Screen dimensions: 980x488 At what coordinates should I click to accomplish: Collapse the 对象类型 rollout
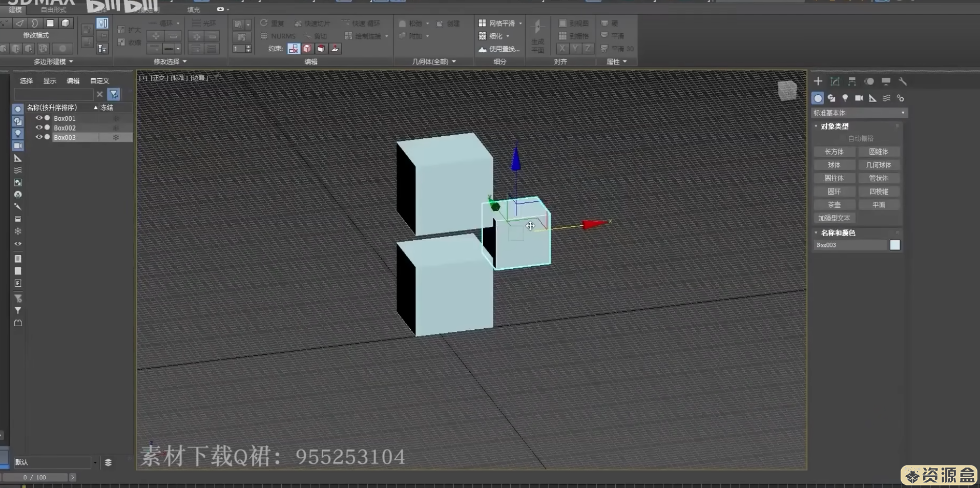pos(834,126)
